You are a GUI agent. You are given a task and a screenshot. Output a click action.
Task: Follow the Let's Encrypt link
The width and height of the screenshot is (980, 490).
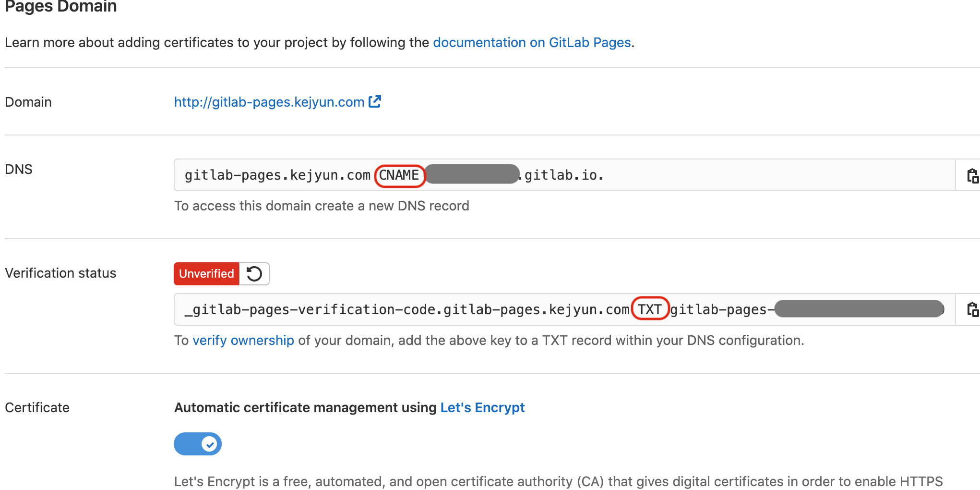tap(482, 407)
